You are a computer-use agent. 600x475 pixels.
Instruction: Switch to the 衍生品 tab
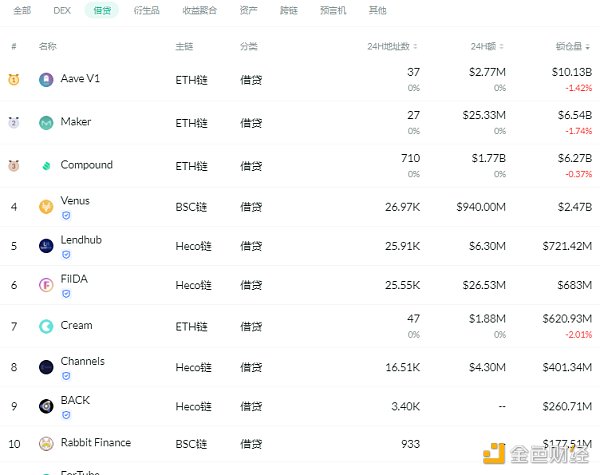click(145, 10)
